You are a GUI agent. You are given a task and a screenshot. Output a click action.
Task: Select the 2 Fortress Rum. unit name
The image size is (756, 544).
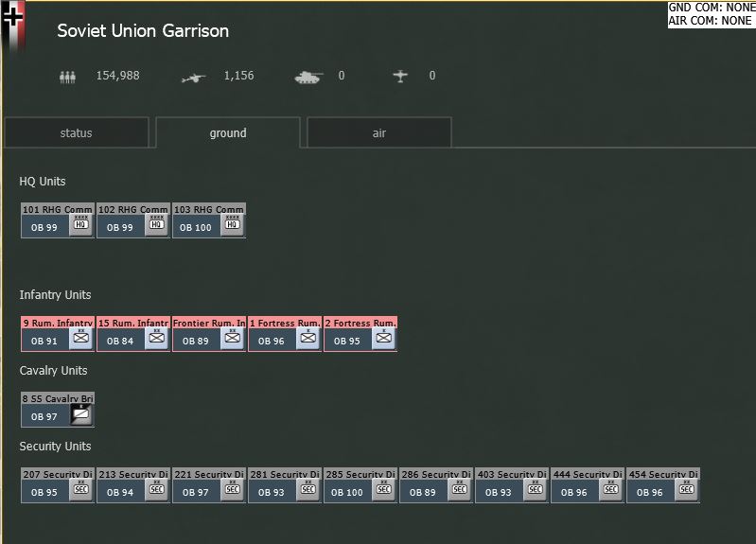(x=360, y=323)
